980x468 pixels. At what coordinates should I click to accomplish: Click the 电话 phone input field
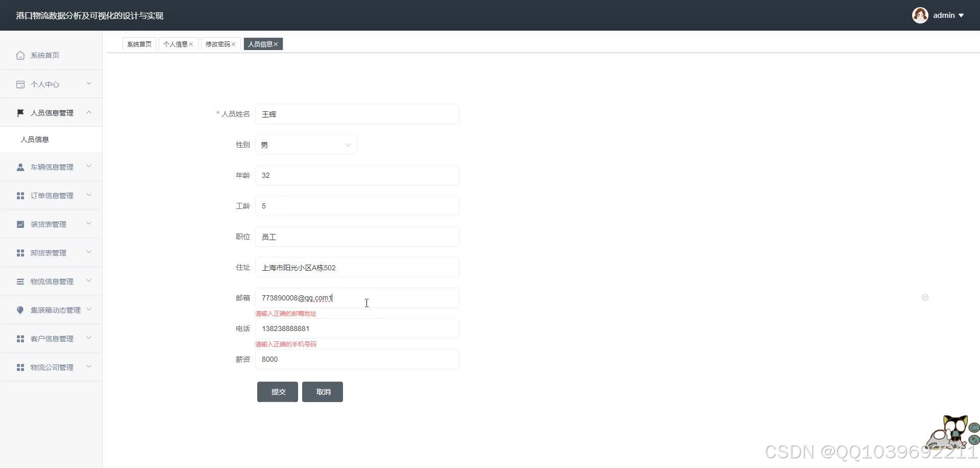click(357, 329)
